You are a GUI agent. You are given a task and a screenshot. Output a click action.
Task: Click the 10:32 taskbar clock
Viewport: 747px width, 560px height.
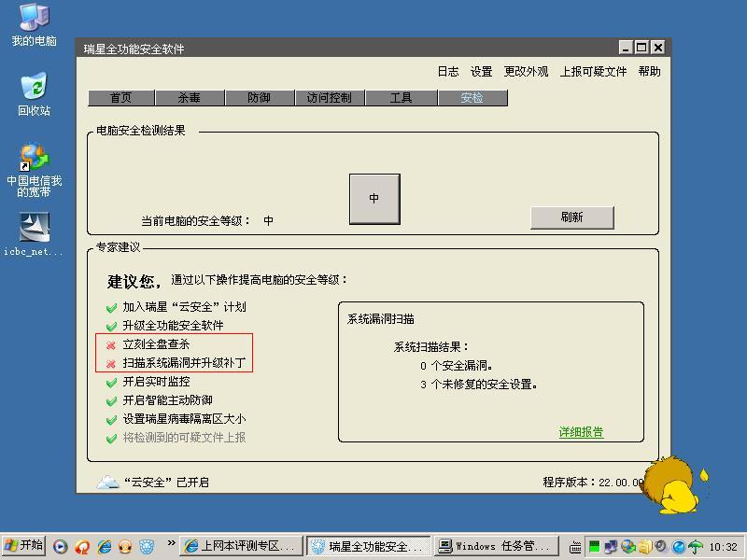tap(723, 547)
